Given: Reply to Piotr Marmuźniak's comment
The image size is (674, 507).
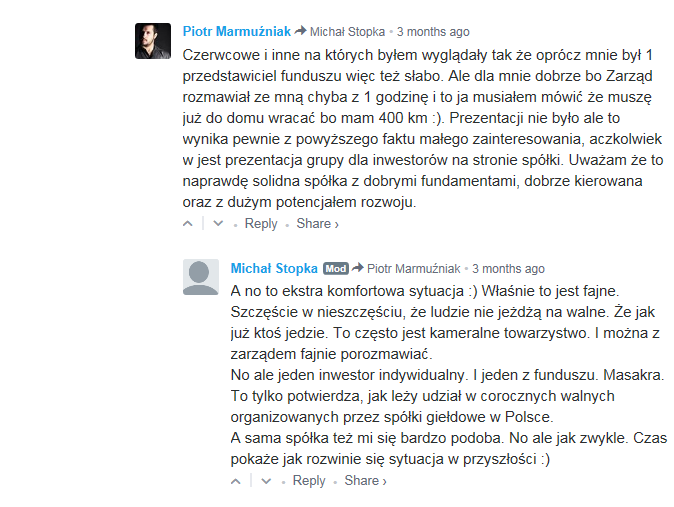Looking at the screenshot, I should [x=261, y=224].
